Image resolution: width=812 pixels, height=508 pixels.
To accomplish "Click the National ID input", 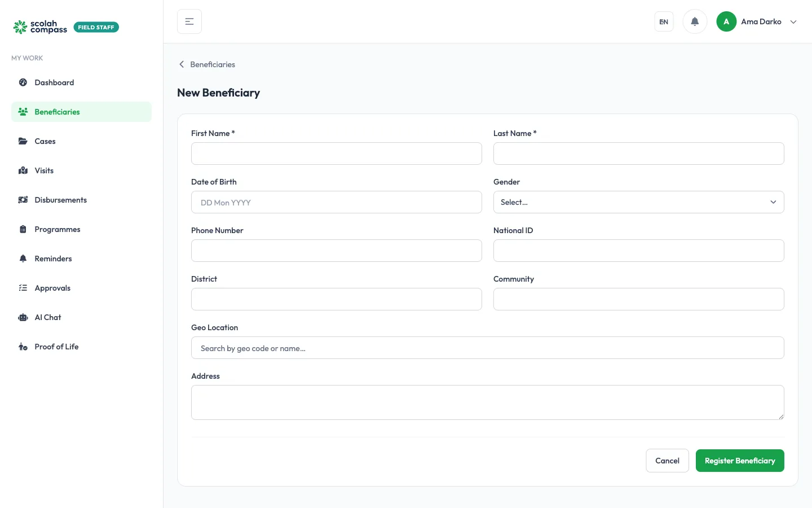I will pyautogui.click(x=638, y=251).
